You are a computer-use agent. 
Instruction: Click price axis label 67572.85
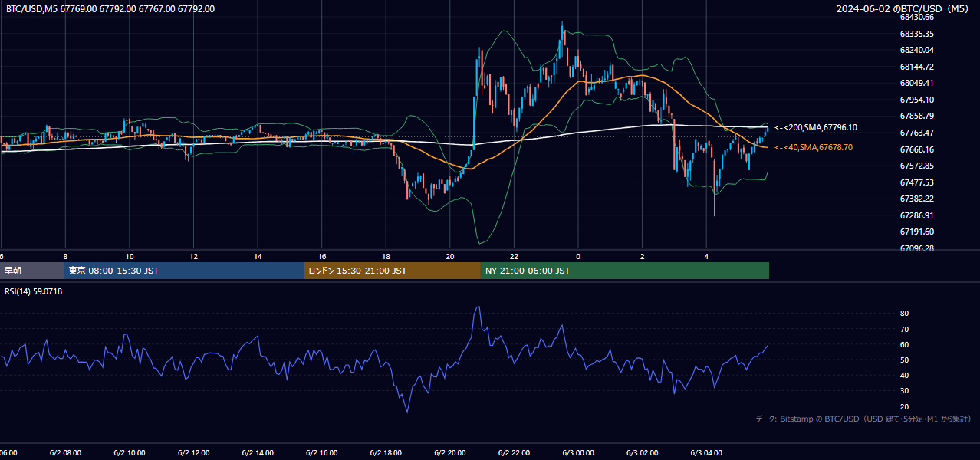pyautogui.click(x=916, y=166)
